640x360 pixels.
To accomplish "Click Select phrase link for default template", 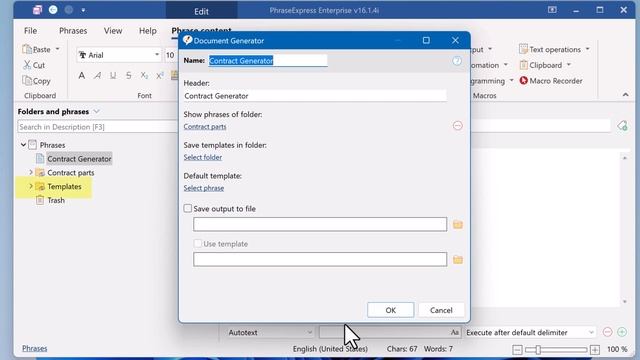I will pyautogui.click(x=204, y=188).
